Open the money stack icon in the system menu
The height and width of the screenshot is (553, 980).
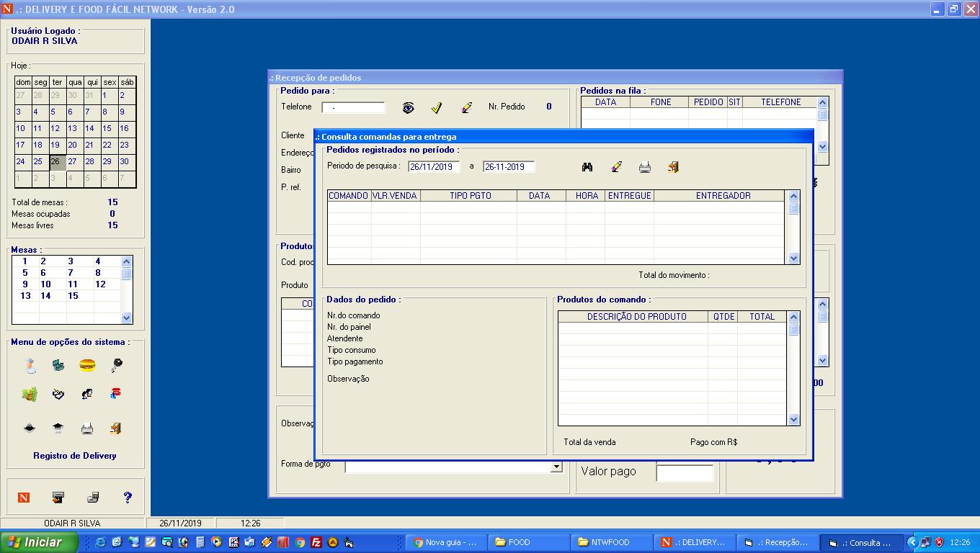pos(30,394)
